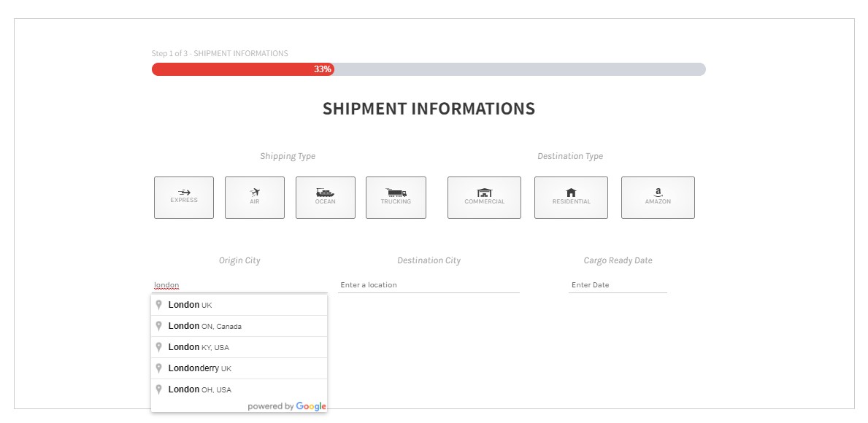The height and width of the screenshot is (423, 868).
Task: Toggle the Residential destination selection
Action: [571, 197]
